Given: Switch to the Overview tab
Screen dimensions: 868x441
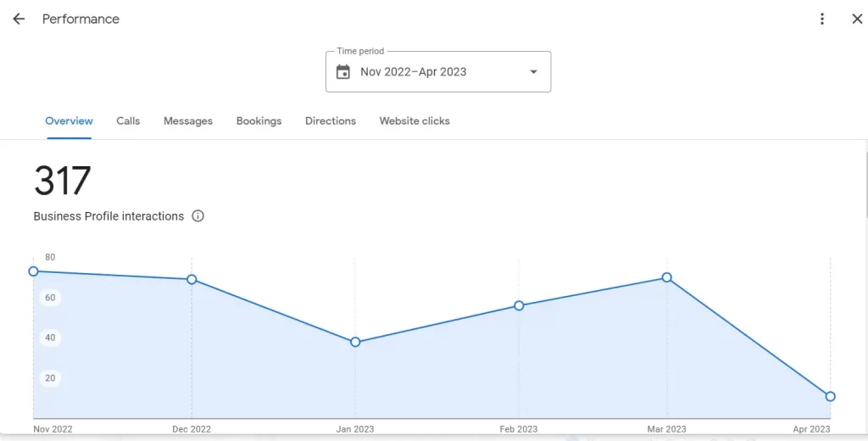Looking at the screenshot, I should click(69, 121).
